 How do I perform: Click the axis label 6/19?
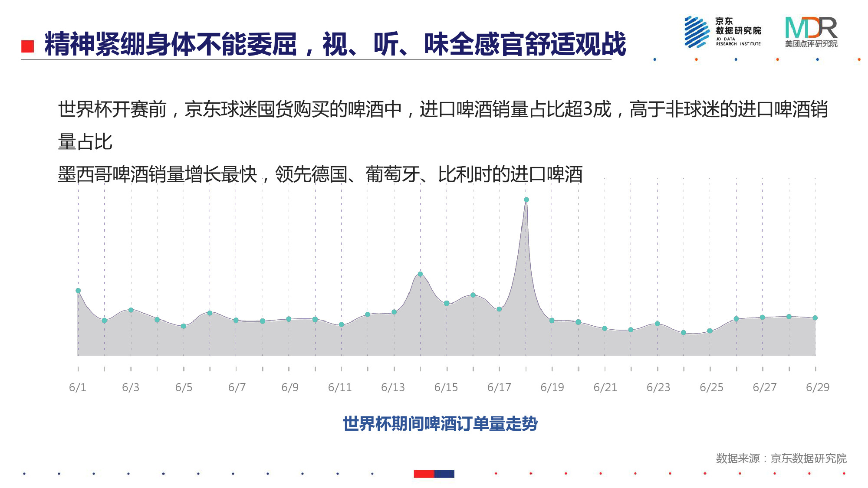coord(552,387)
